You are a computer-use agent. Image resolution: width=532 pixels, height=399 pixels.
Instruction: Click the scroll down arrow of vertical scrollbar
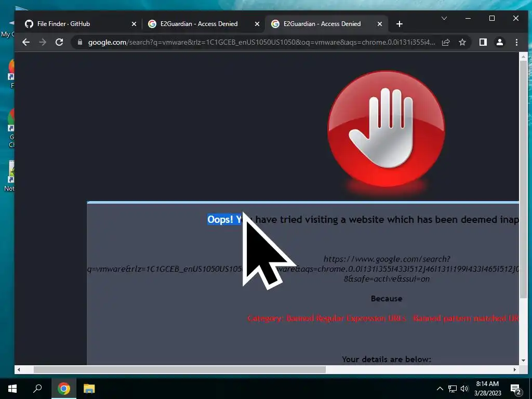pyautogui.click(x=523, y=361)
